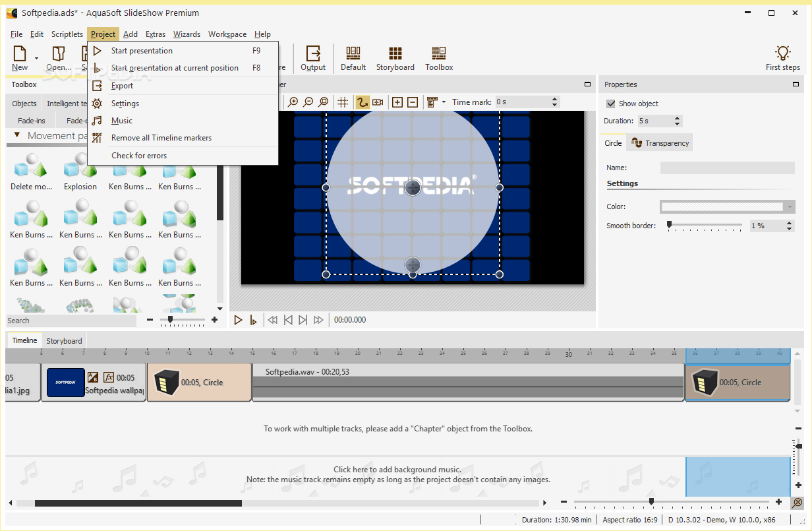Switch to the Objects toolbox tab
The height and width of the screenshot is (531, 812).
24,104
